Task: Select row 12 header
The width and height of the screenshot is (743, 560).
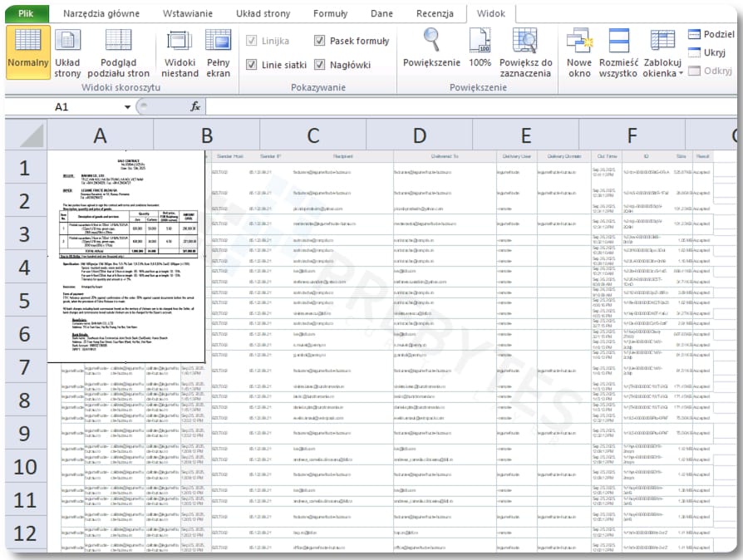Action: pyautogui.click(x=25, y=533)
